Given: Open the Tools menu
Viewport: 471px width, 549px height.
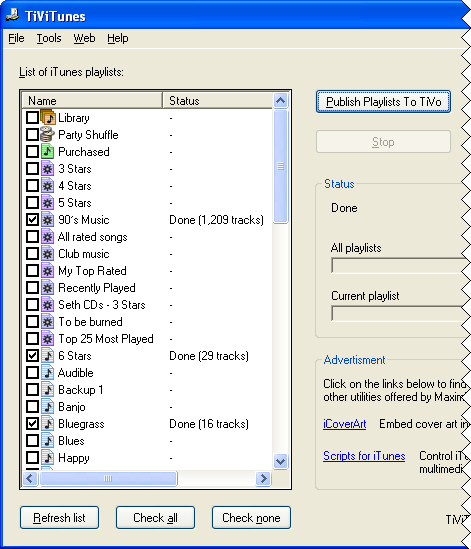Looking at the screenshot, I should [x=49, y=38].
